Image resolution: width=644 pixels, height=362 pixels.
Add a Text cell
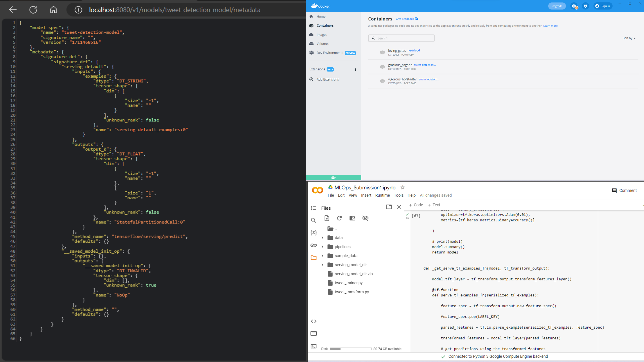(434, 205)
